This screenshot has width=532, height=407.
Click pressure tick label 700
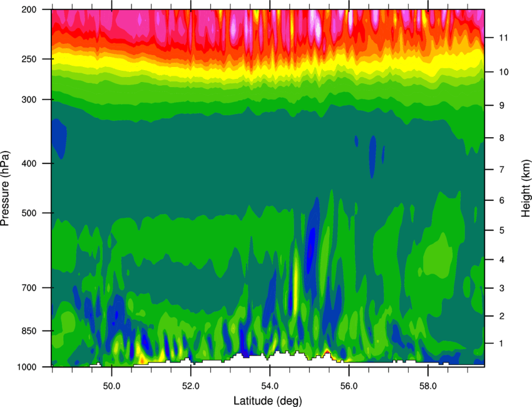(29, 287)
